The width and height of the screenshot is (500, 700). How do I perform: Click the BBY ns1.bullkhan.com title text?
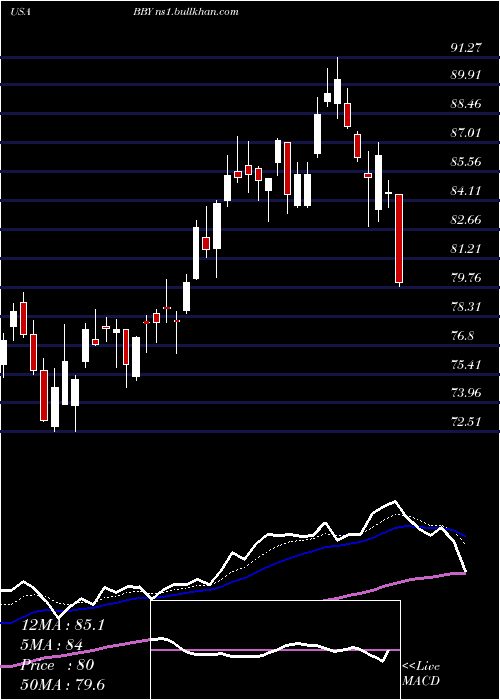point(185,12)
